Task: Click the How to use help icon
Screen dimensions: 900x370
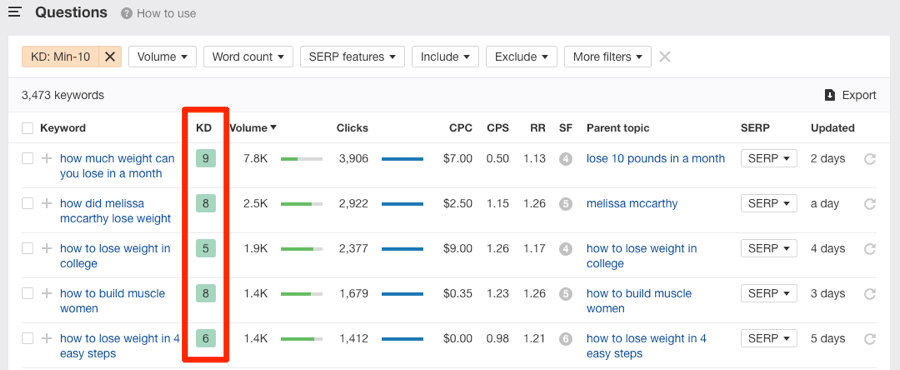Action: point(126,13)
